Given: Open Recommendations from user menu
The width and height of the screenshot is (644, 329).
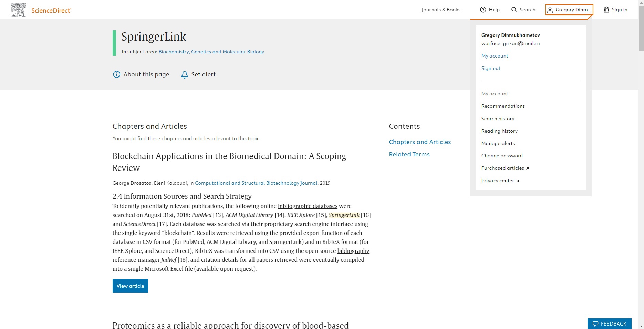Looking at the screenshot, I should tap(503, 106).
